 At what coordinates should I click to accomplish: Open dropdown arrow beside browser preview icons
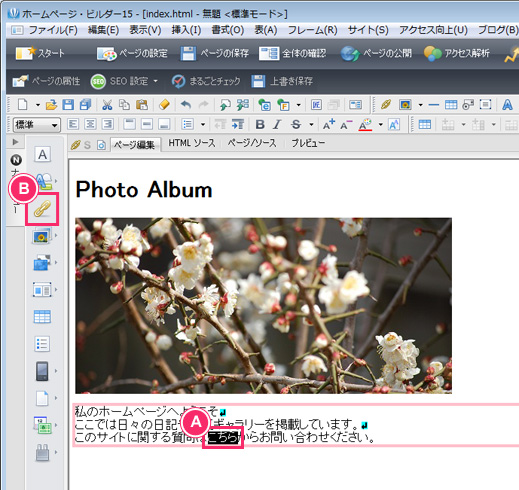tap(299, 105)
